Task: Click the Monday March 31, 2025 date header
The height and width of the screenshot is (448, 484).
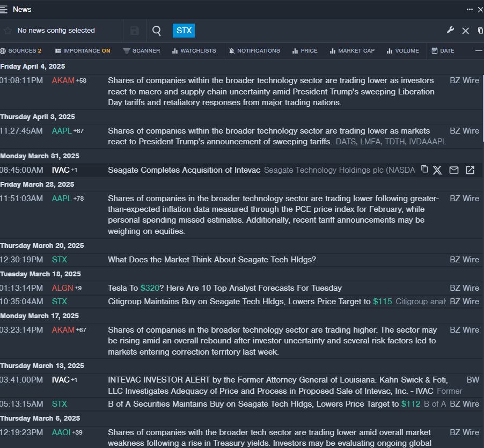Action: point(40,156)
